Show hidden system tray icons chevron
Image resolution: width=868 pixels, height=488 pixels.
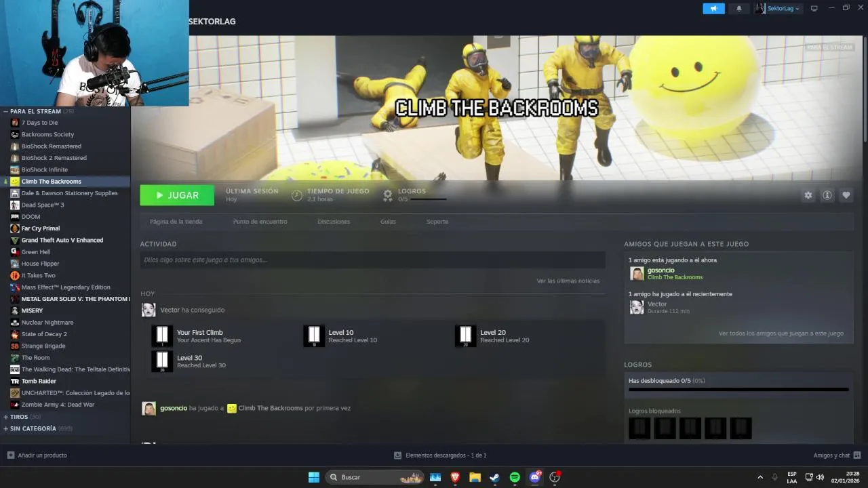(x=759, y=477)
